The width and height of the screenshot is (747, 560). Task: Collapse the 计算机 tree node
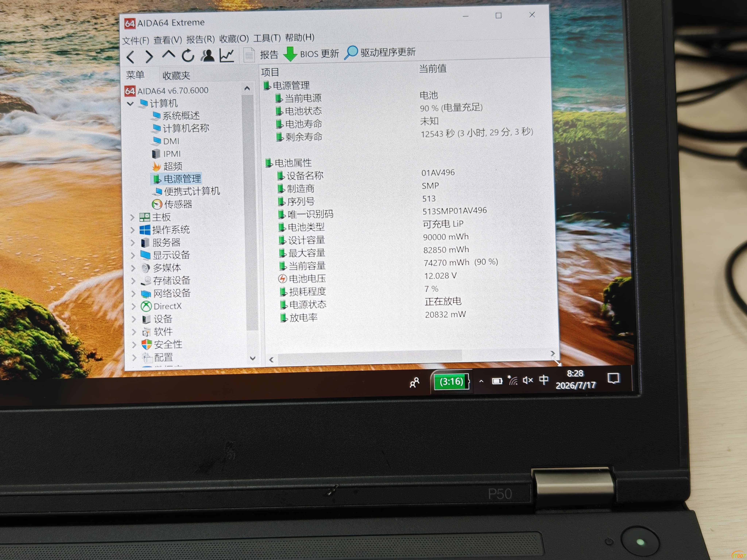click(x=130, y=103)
